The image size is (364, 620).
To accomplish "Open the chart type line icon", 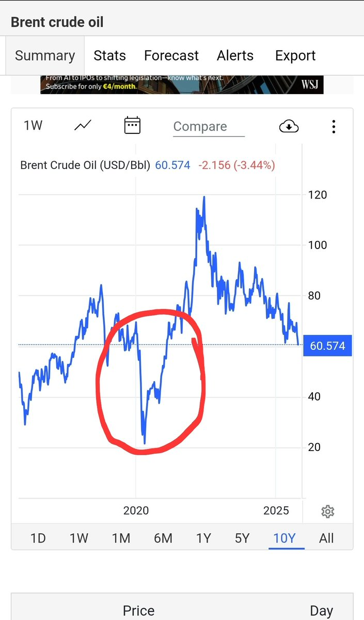I will 83,126.
